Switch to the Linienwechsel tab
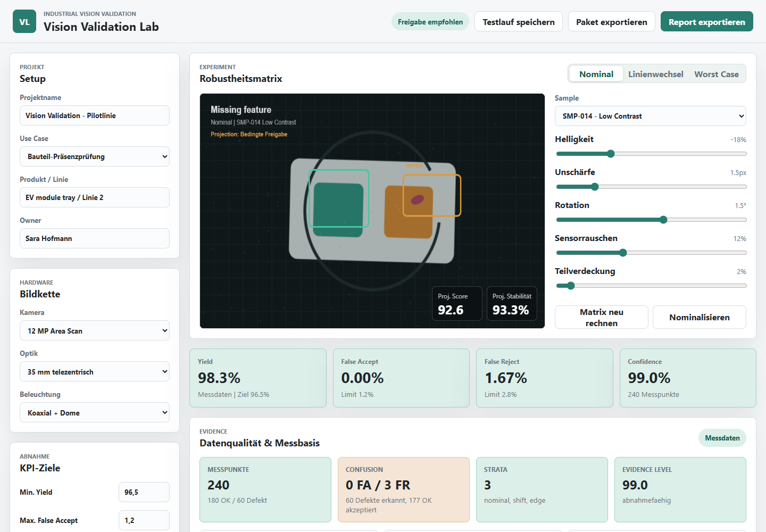Screen dimensions: 766x532 click(x=656, y=74)
